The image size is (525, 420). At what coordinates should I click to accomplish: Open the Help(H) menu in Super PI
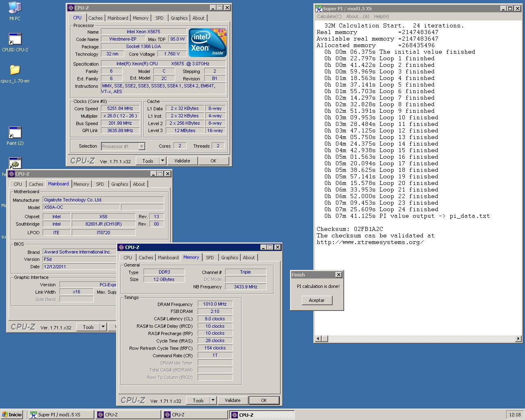click(x=381, y=16)
